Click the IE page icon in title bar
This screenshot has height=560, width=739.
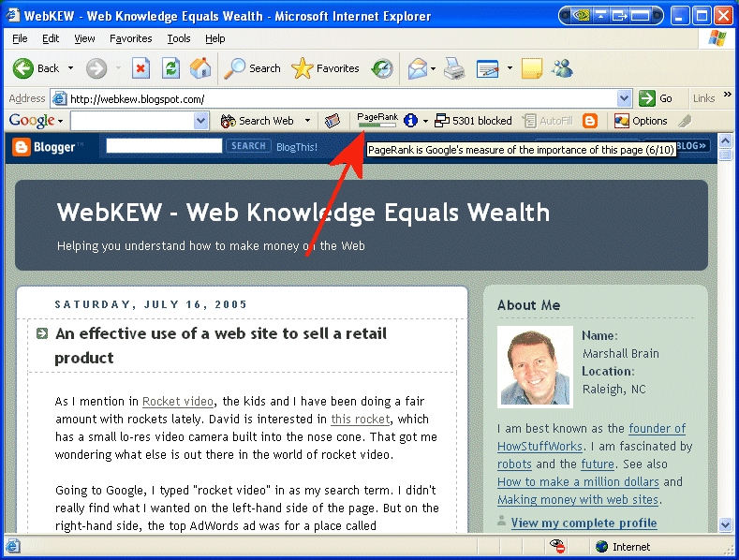tap(13, 15)
